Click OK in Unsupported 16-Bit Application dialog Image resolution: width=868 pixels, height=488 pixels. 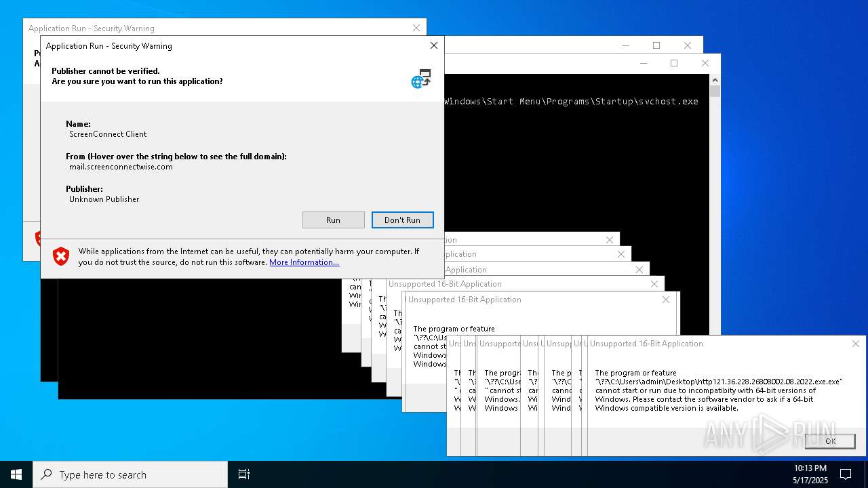coord(830,441)
